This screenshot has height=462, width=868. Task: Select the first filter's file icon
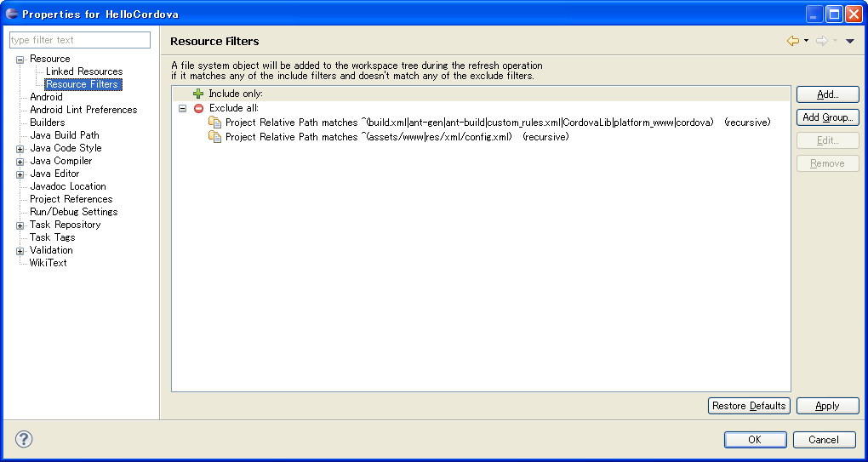pyautogui.click(x=214, y=123)
